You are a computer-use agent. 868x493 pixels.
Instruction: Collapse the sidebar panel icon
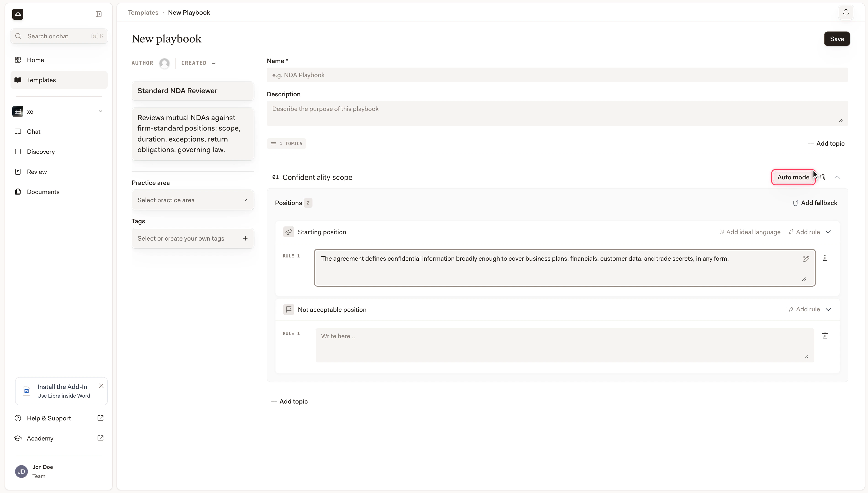99,14
